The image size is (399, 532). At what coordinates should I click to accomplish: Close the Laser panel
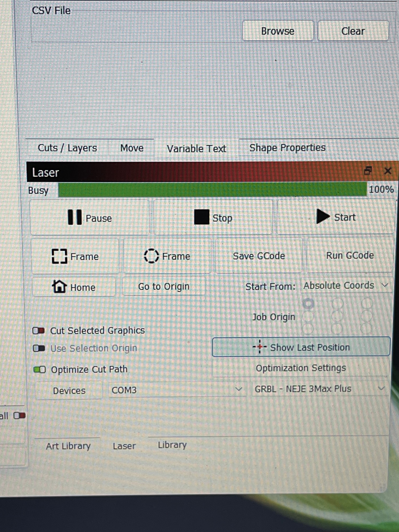point(388,171)
